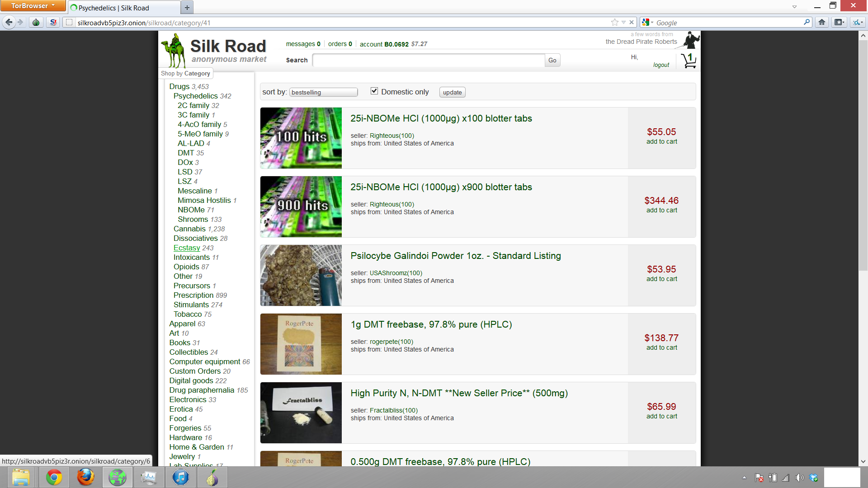Go back with the browser back arrow

(x=9, y=22)
